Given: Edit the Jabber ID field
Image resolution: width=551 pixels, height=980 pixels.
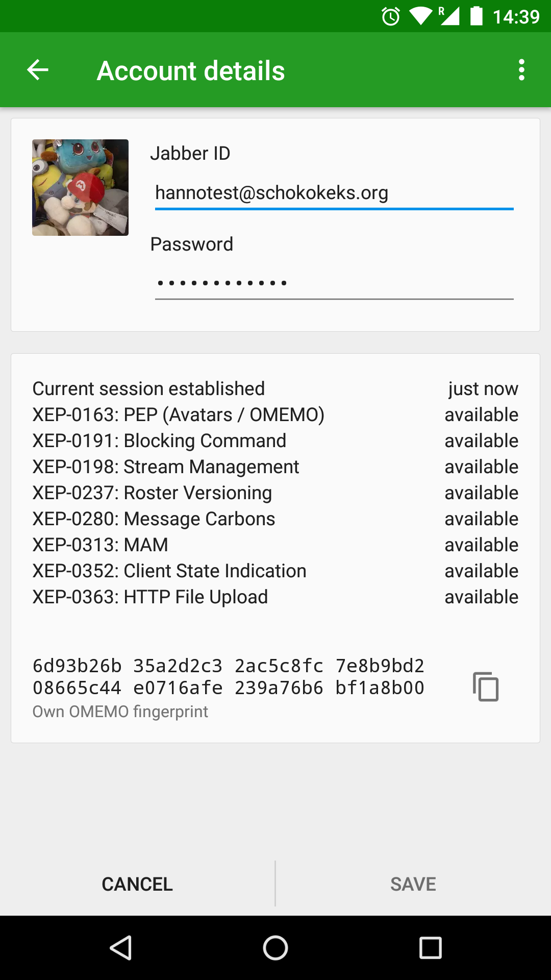Looking at the screenshot, I should coord(334,193).
